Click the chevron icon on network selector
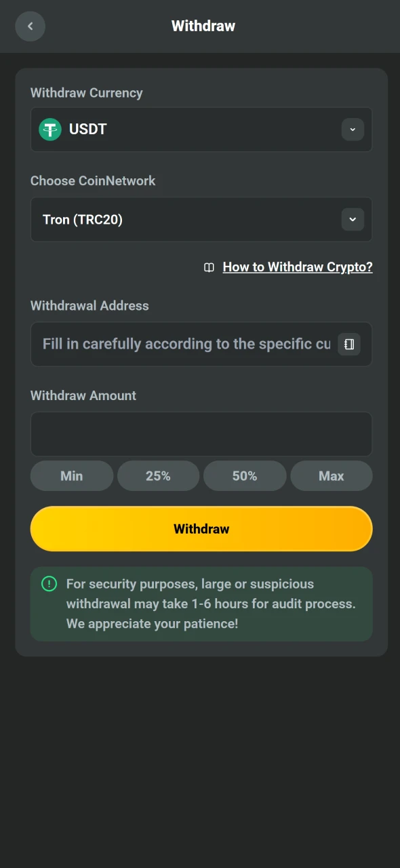 353,219
